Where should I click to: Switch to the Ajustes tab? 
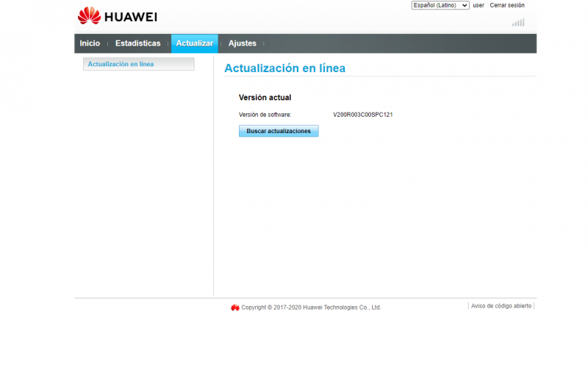click(242, 43)
